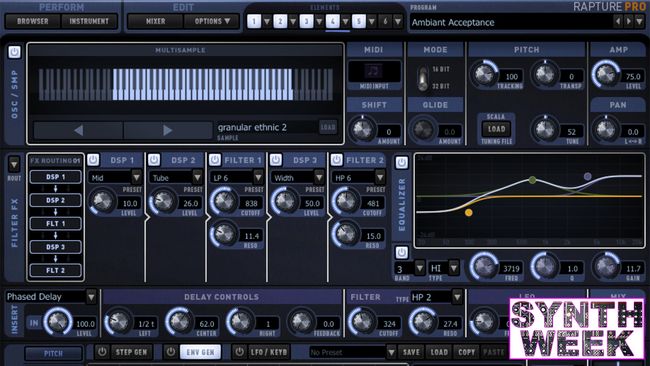Select the Pitch modulation target
The height and width of the screenshot is (366, 650).
(53, 354)
